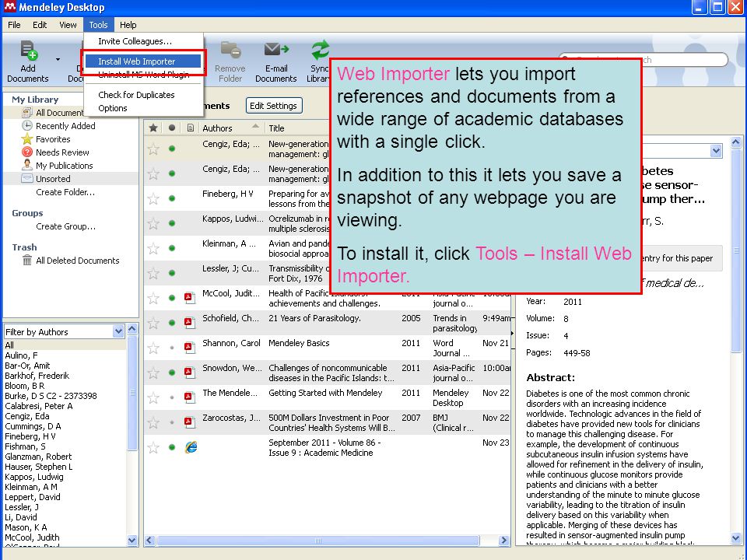Sort by the read status dot column header
This screenshot has width=747, height=560.
(171, 128)
